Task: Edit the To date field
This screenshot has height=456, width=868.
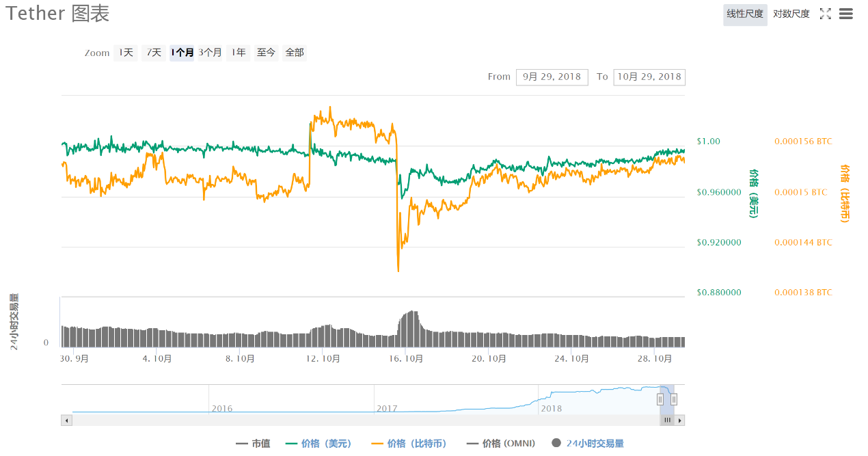Action: [x=649, y=77]
